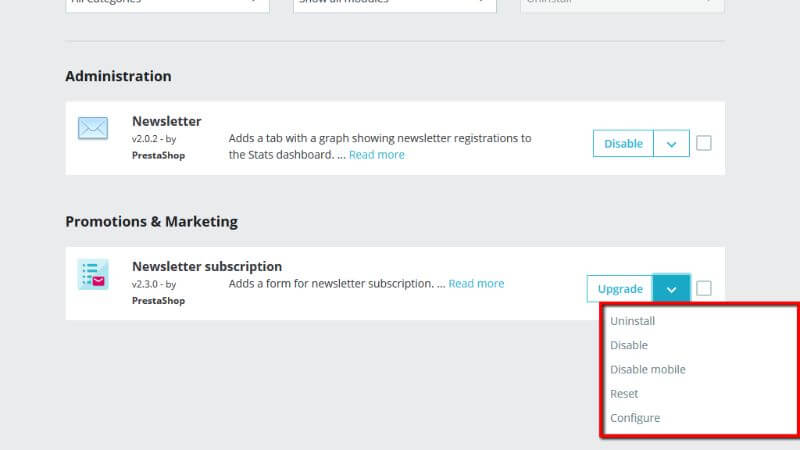Viewport: 800px width, 450px height.
Task: Click the v2.3.0 version text
Action: [x=145, y=284]
